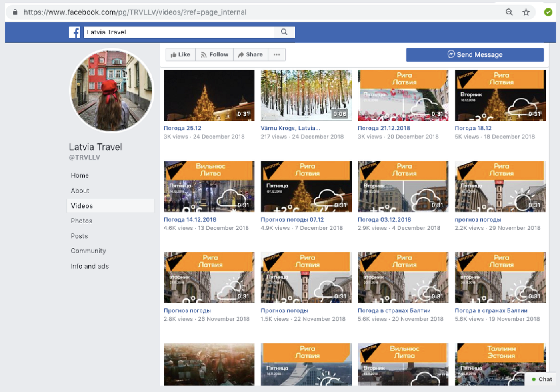560x392 pixels.
Task: Bookmark page with the star icon
Action: [526, 12]
